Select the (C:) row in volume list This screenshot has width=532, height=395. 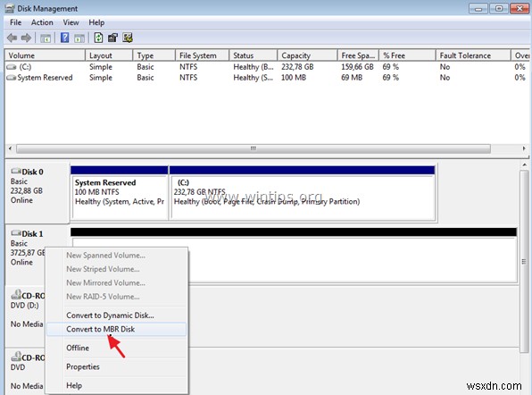(267, 67)
